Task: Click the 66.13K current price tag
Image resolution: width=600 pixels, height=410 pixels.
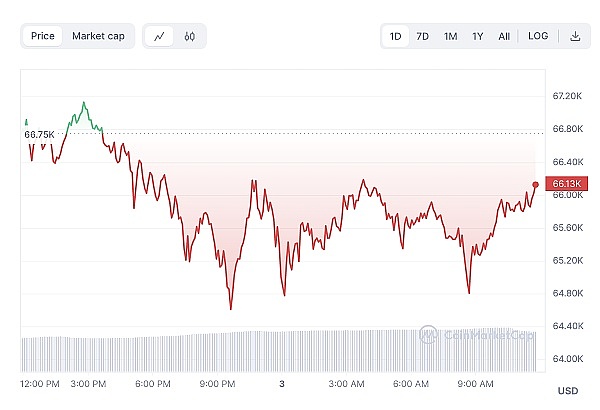Action: tap(566, 184)
